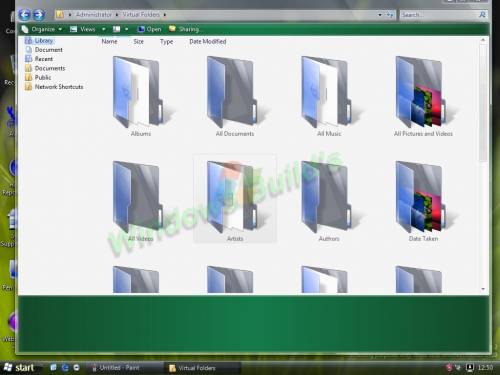Image resolution: width=500 pixels, height=375 pixels.
Task: Open the Date Taken folder
Action: [x=423, y=201]
